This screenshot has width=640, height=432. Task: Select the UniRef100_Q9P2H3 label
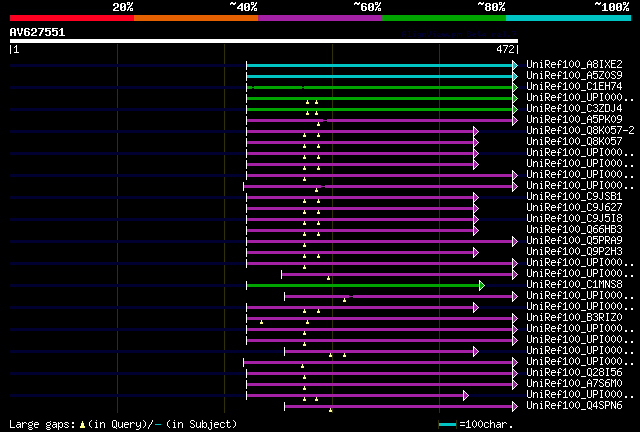point(574,252)
